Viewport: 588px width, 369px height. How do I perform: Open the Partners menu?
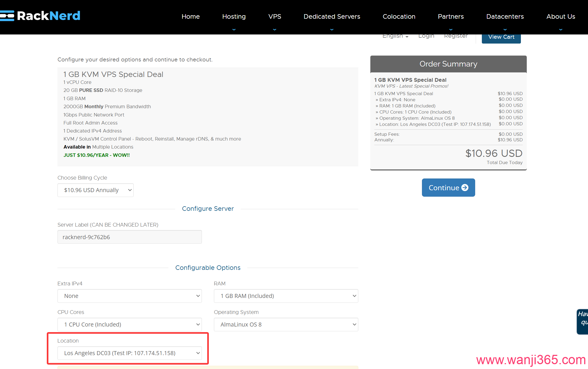pos(451,17)
